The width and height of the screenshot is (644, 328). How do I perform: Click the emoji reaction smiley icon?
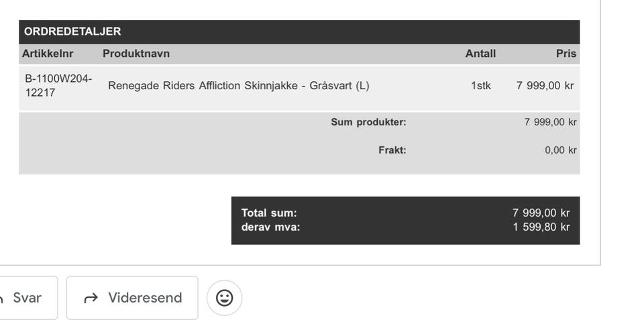224,298
